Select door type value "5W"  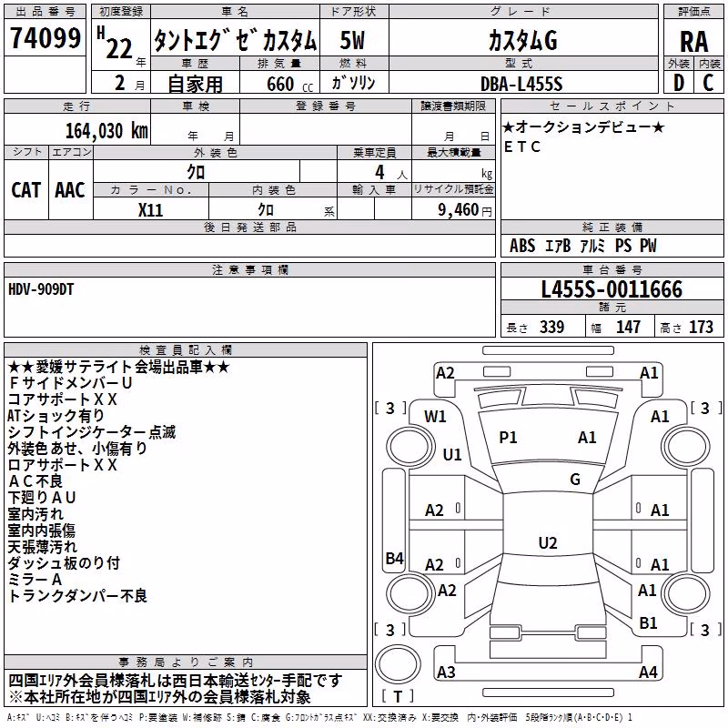352,40
